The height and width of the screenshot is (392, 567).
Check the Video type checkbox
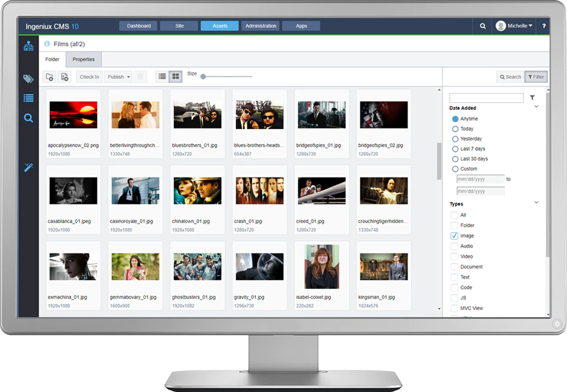[454, 256]
